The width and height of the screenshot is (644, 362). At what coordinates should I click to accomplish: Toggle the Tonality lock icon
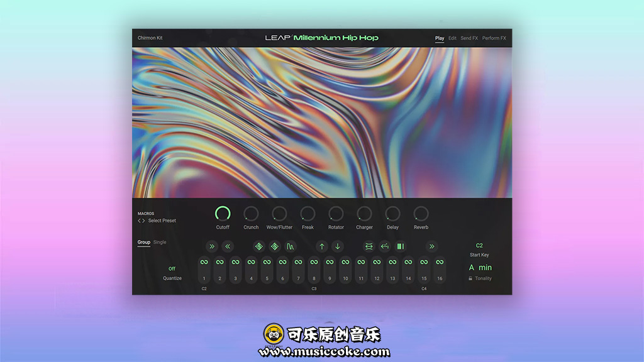point(470,278)
